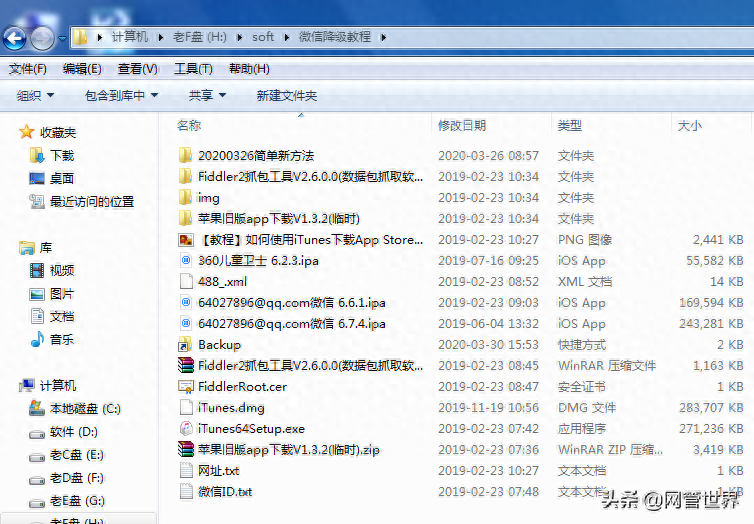Screen dimensions: 754x524
Task: Open 下载 in favorites
Action: tap(52, 155)
